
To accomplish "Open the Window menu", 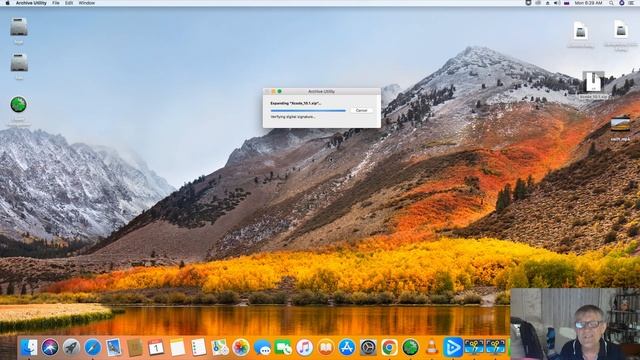I will click(x=87, y=3).
